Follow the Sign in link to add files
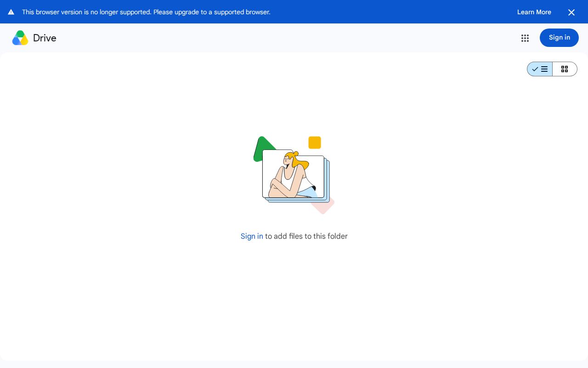 coord(252,236)
